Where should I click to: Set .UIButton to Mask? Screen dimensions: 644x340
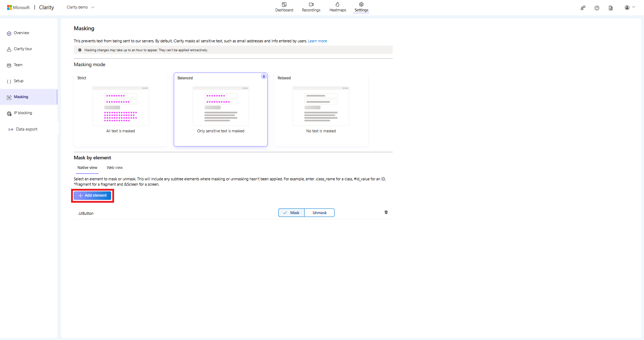(x=291, y=213)
